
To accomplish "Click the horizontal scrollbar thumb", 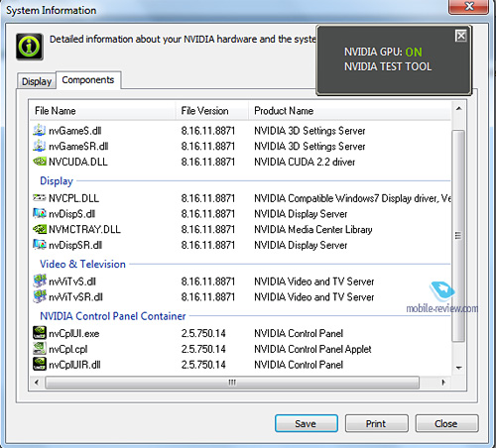I will point(232,383).
